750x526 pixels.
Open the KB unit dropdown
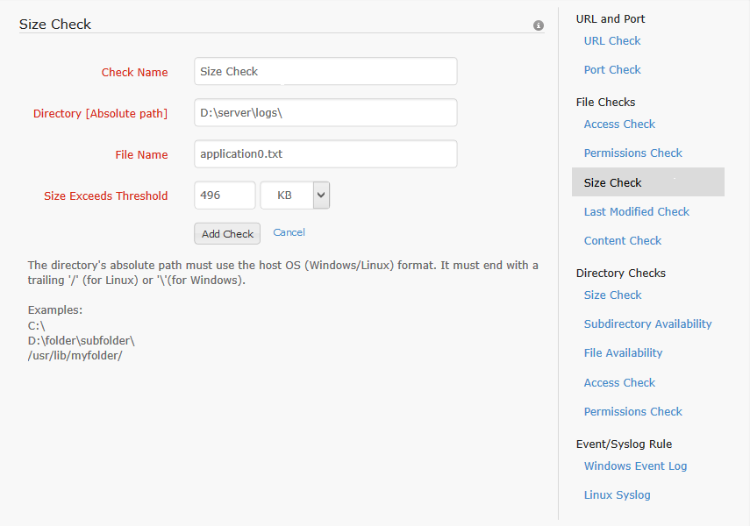tap(295, 196)
